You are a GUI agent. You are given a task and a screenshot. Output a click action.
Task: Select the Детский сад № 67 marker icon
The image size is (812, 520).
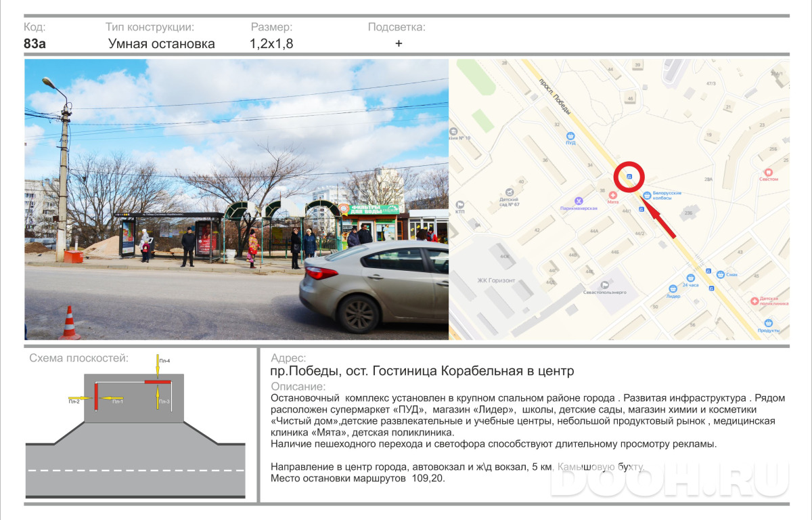pos(510,192)
